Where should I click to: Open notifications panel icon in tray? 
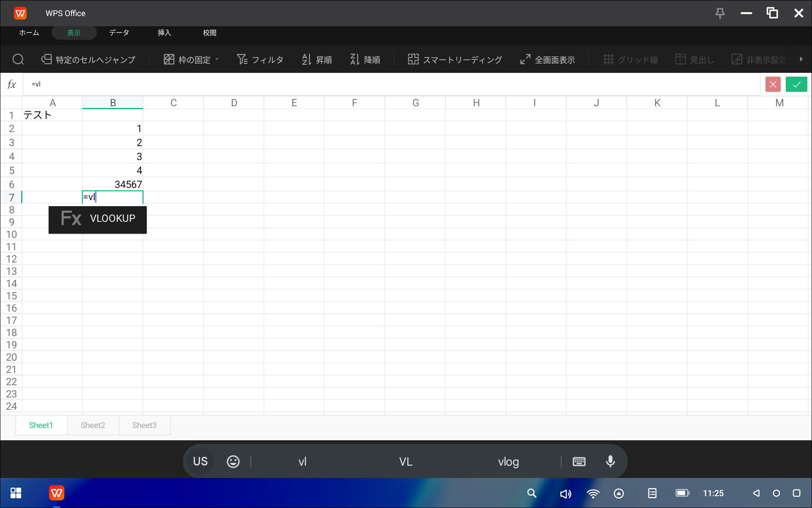[x=652, y=493]
